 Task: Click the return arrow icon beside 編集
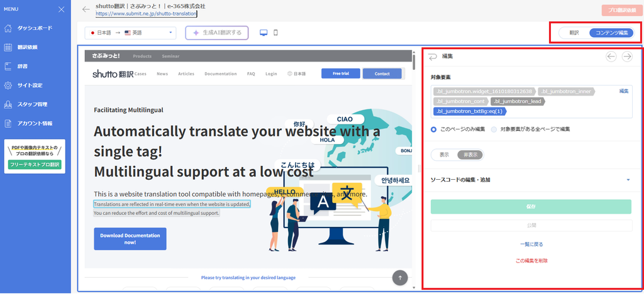[433, 57]
